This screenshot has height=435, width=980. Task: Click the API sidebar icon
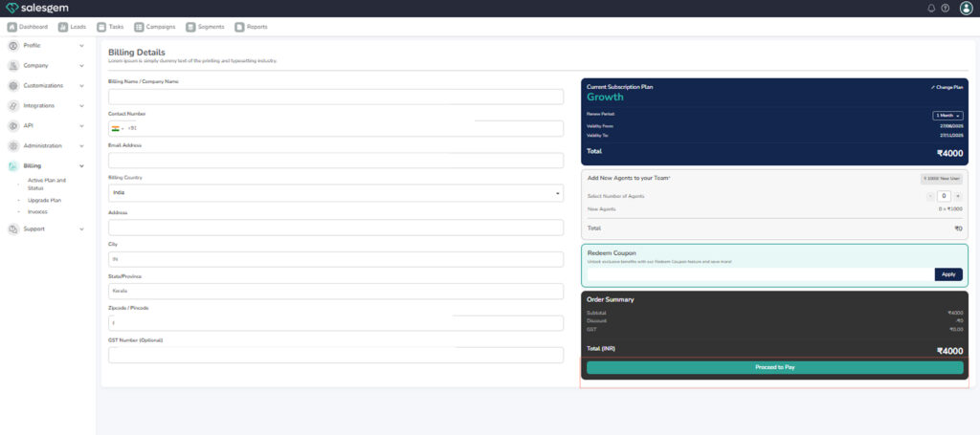[x=13, y=126]
